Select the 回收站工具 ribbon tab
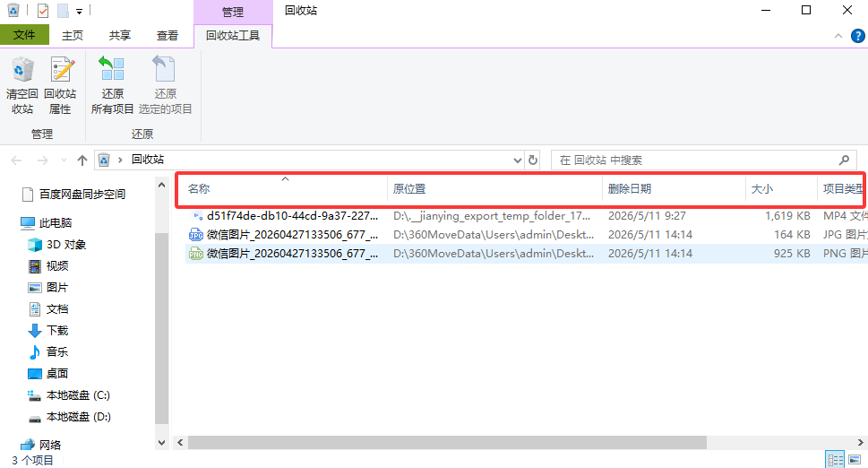The width and height of the screenshot is (868, 468). pyautogui.click(x=233, y=36)
